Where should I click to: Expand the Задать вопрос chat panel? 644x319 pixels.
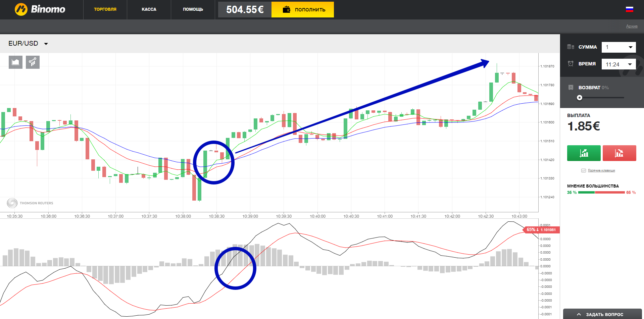pos(602,314)
